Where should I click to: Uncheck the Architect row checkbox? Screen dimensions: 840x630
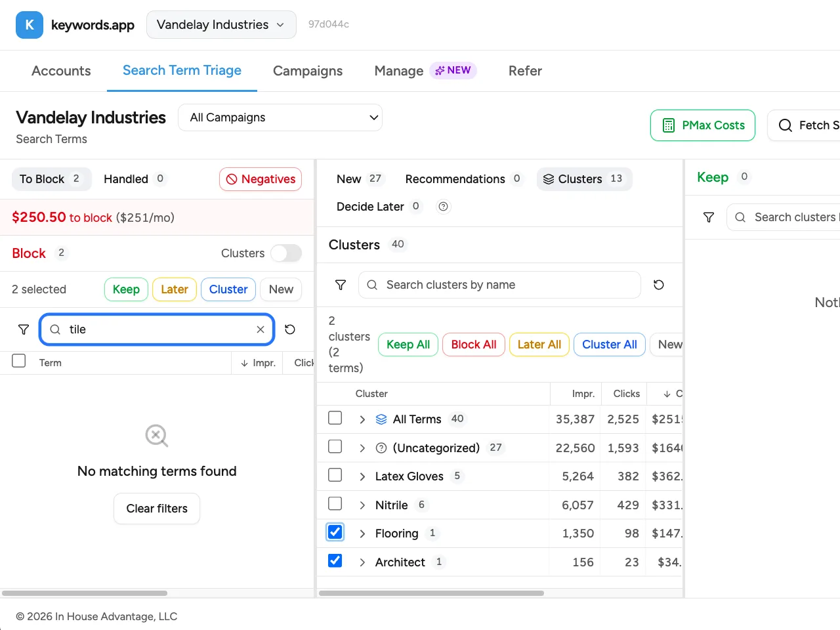pos(335,560)
